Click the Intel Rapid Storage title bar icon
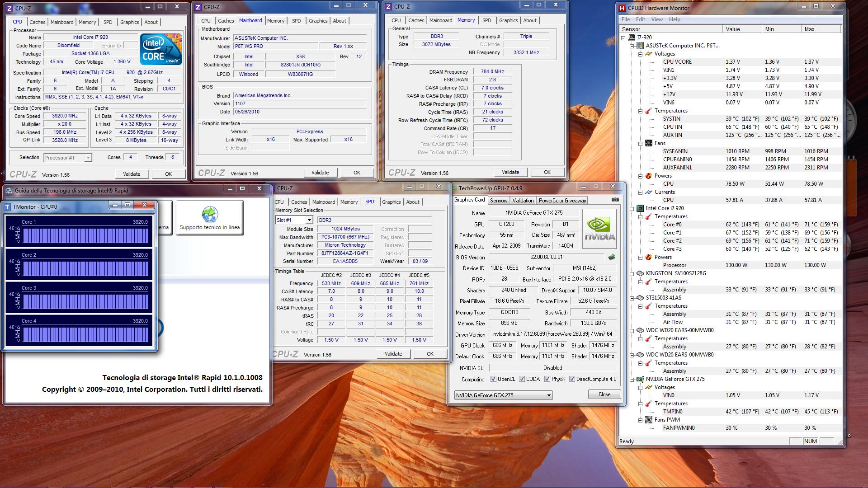Image resolution: width=868 pixels, height=488 pixels. pyautogui.click(x=9, y=190)
